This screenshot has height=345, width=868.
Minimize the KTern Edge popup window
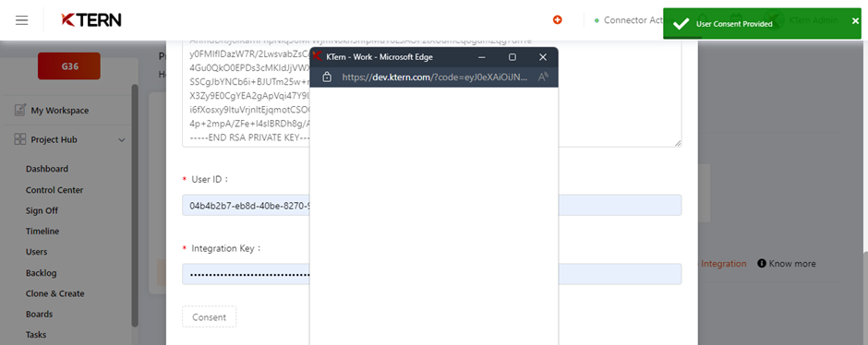[x=482, y=57]
